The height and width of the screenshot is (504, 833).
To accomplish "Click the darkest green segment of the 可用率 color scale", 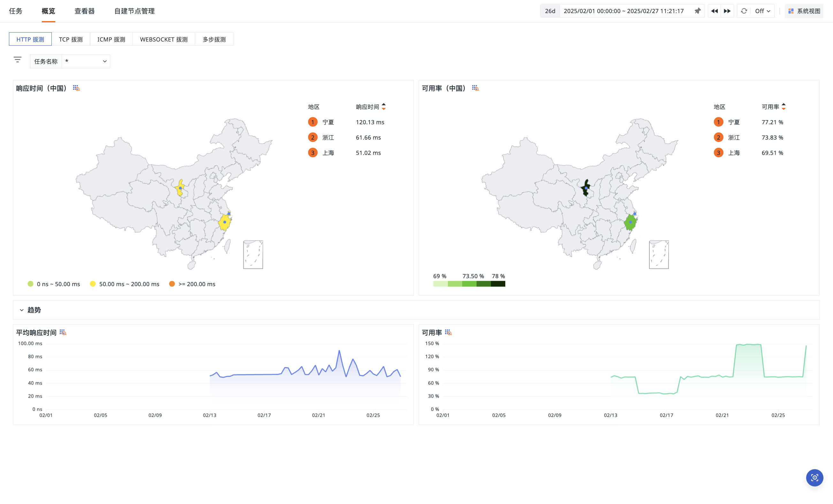I will [498, 284].
